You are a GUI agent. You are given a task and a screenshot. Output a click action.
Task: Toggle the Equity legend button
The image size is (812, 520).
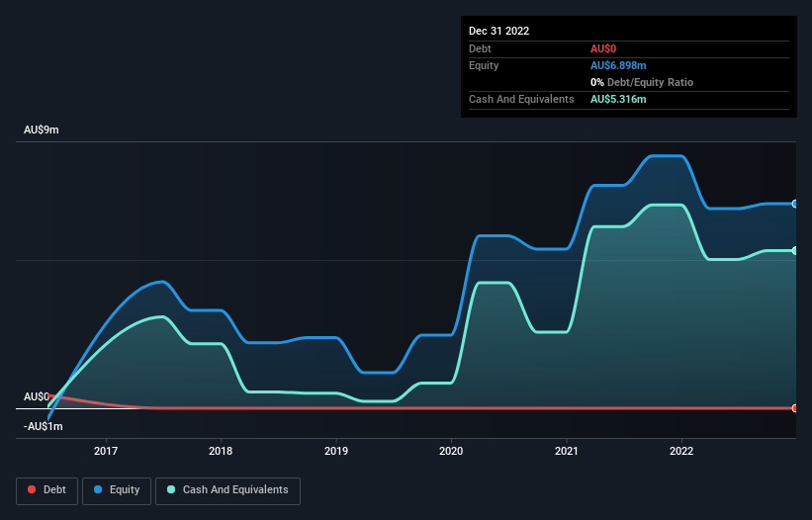tap(117, 490)
